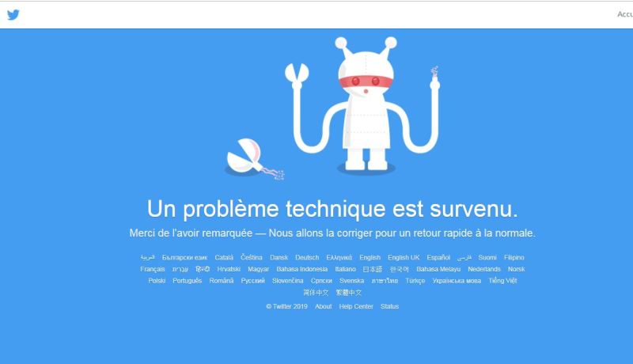Click the severed robot claw on ground
The image size is (633, 364).
click(x=254, y=159)
